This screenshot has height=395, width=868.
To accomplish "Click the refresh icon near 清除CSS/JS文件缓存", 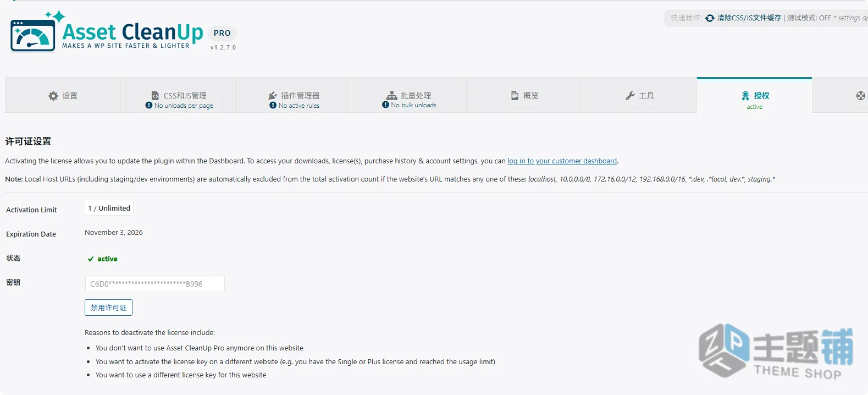I will coord(710,18).
